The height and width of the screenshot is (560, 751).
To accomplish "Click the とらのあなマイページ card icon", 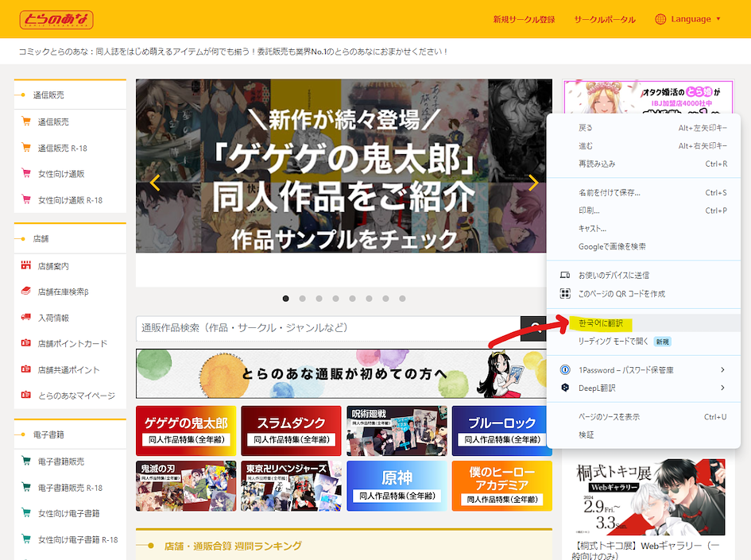I will (x=26, y=395).
